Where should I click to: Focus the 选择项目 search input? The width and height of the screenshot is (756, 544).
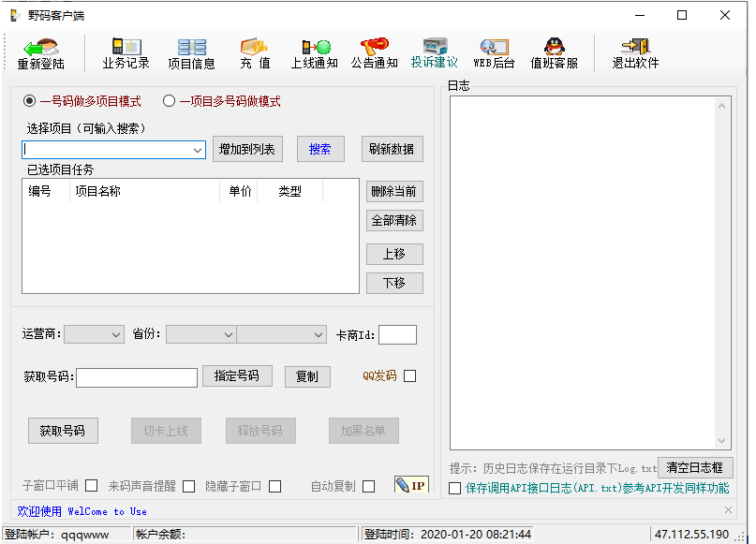click(107, 150)
